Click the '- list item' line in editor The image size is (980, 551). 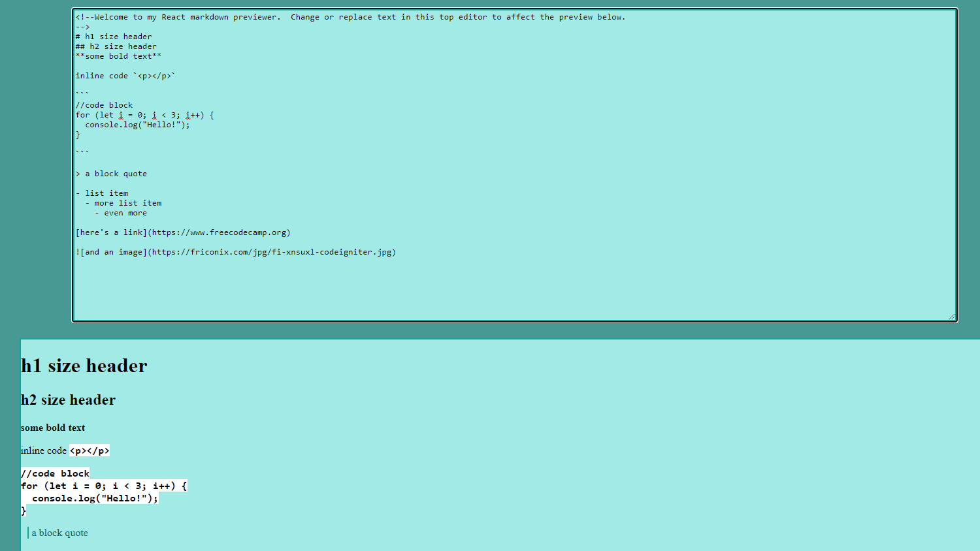click(102, 193)
